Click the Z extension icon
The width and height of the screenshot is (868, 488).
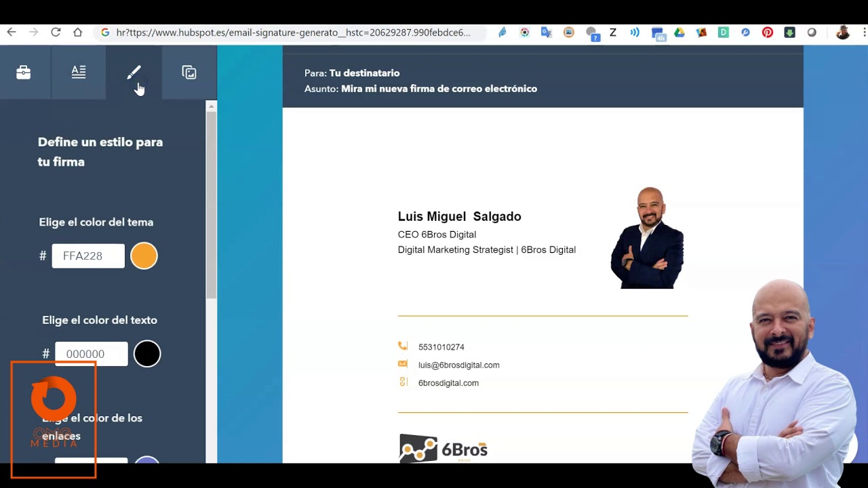pyautogui.click(x=613, y=33)
